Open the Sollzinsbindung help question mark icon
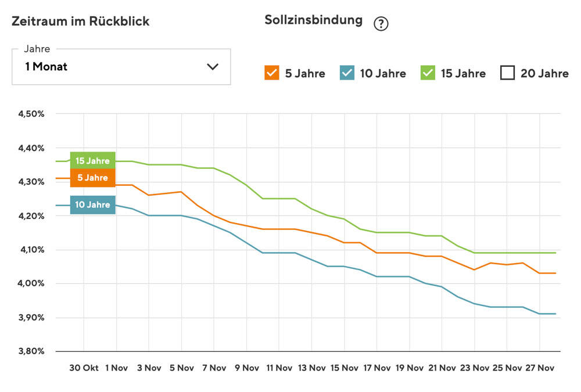This screenshot has width=581, height=392. click(x=382, y=23)
